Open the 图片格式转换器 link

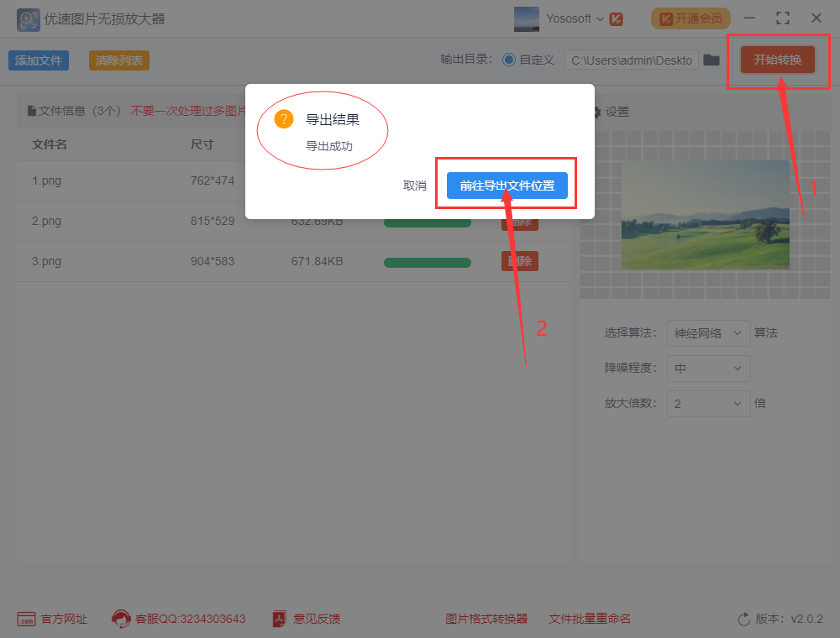pyautogui.click(x=486, y=619)
